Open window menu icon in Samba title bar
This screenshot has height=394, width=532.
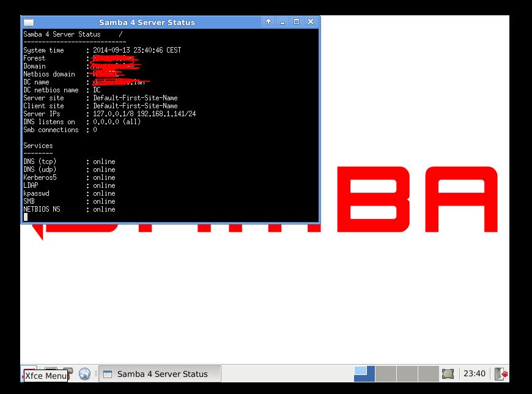pos(29,22)
